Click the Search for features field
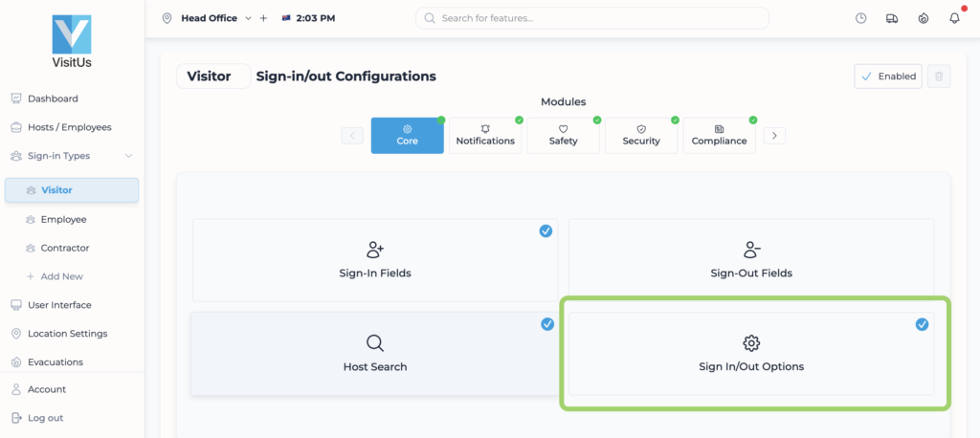 [591, 18]
